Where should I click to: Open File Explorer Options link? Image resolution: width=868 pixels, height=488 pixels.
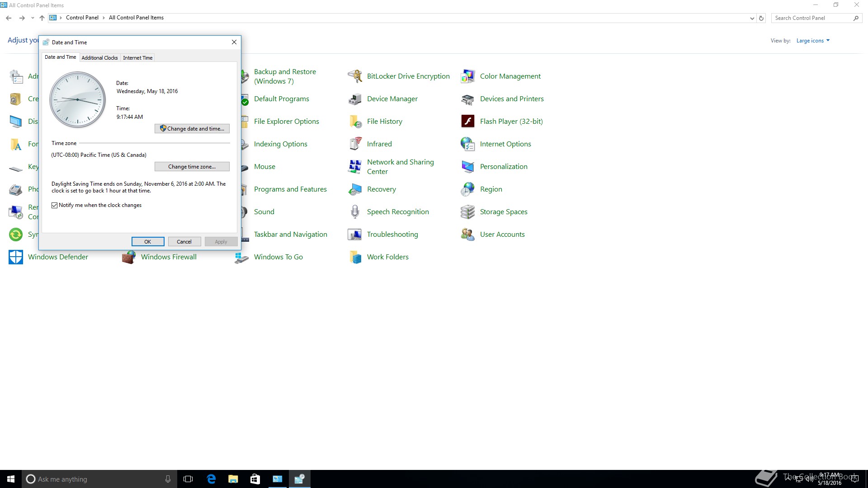tap(287, 122)
